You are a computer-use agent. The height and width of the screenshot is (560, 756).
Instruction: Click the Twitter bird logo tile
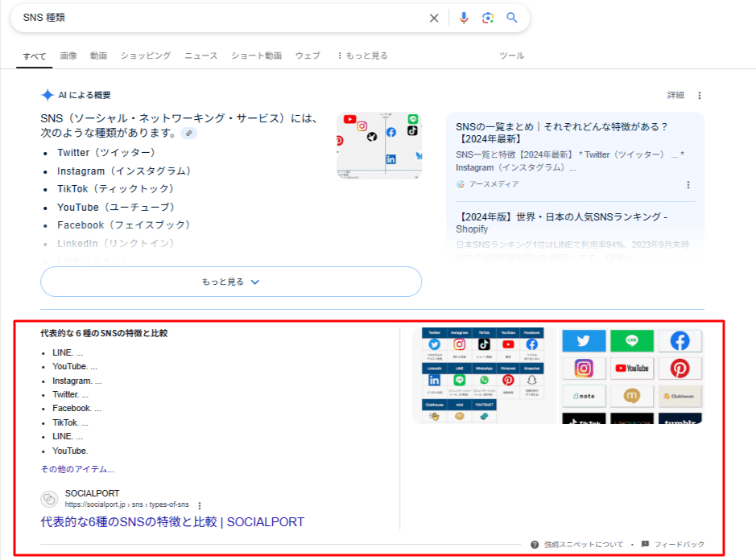[x=584, y=340]
